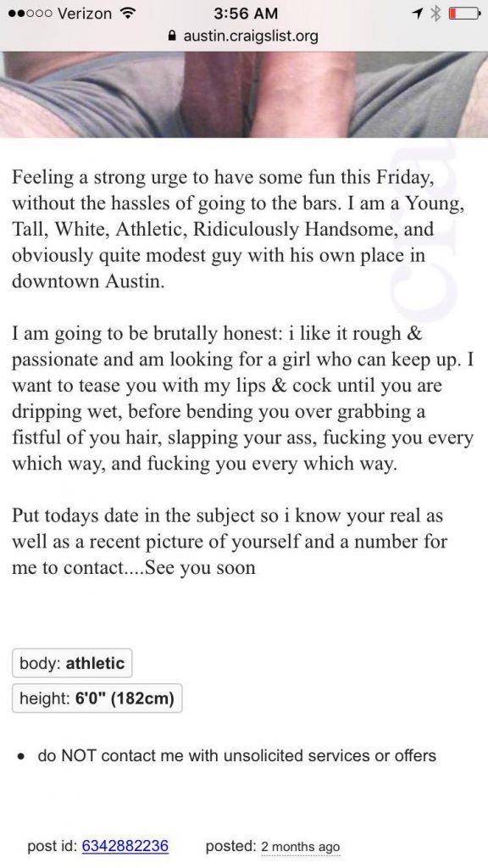The image size is (488, 868).
Task: Tap the 'post id:' label
Action: point(53,847)
